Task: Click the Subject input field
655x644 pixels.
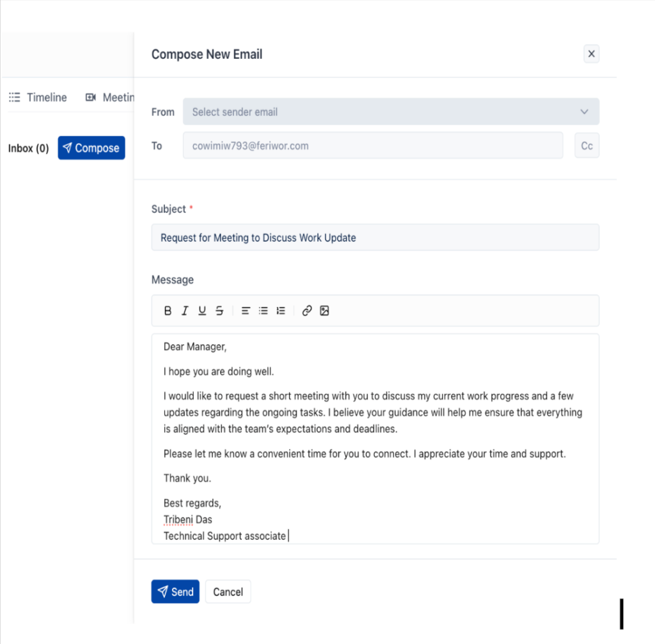Action: (375, 237)
